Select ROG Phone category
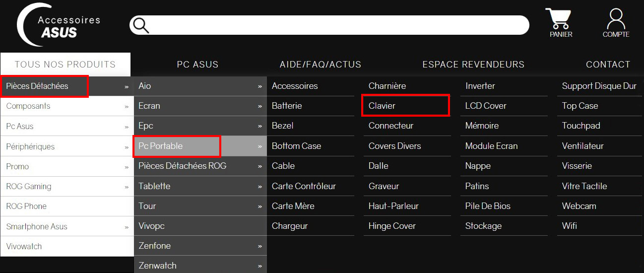Viewport: 644px width, 273px height. pos(67,206)
